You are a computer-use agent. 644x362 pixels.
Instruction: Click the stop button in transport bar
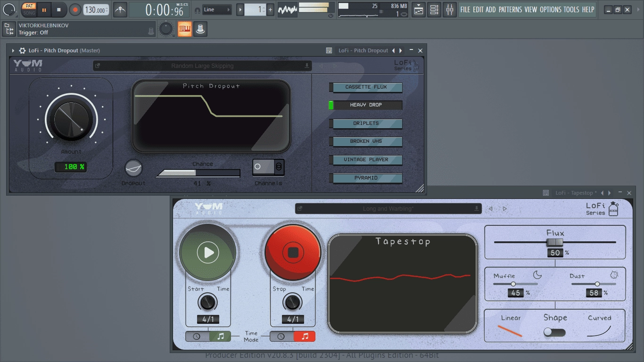pos(59,9)
